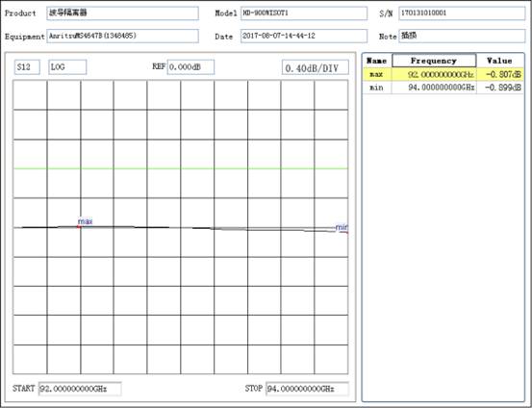Click the START frequency field

point(80,389)
